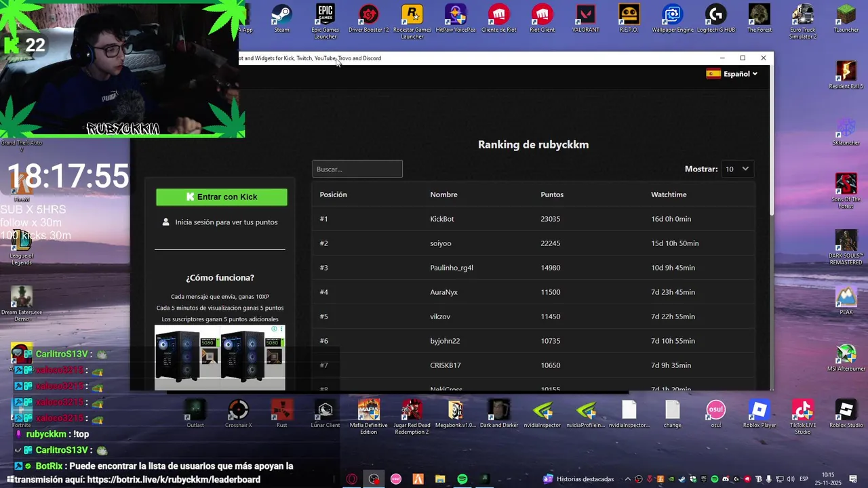Image resolution: width=868 pixels, height=488 pixels.
Task: Open Spotify in taskbar
Action: pyautogui.click(x=462, y=479)
